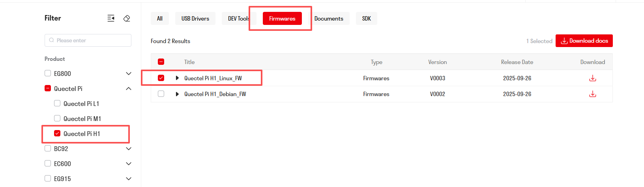
Task: Expand the Quectel Pi H1_Linux_FW row details
Action: pos(177,78)
